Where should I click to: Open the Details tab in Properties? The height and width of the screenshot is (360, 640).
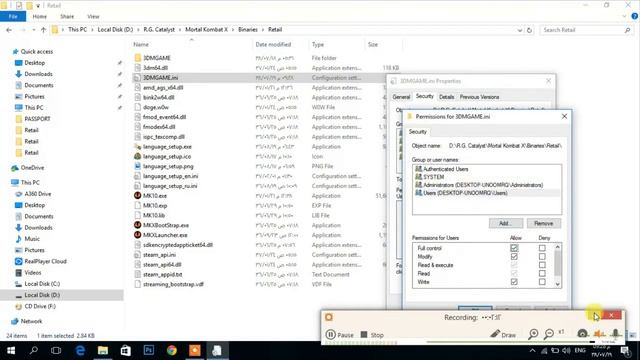tap(447, 97)
